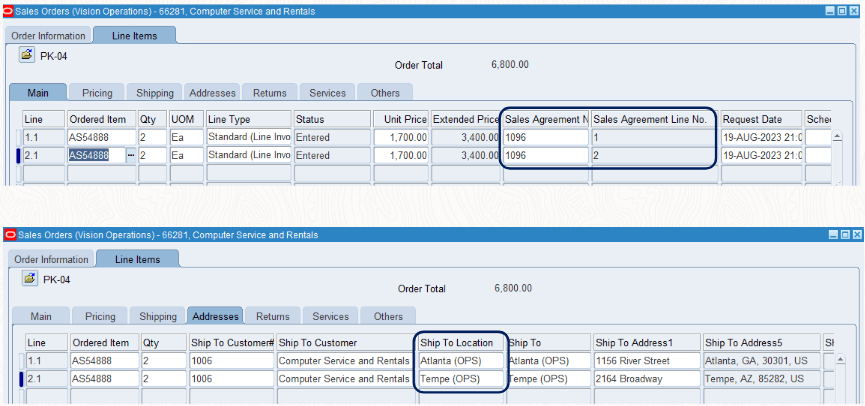Click Ordered Item header in top window grid
The width and height of the screenshot is (865, 406).
pyautogui.click(x=102, y=119)
